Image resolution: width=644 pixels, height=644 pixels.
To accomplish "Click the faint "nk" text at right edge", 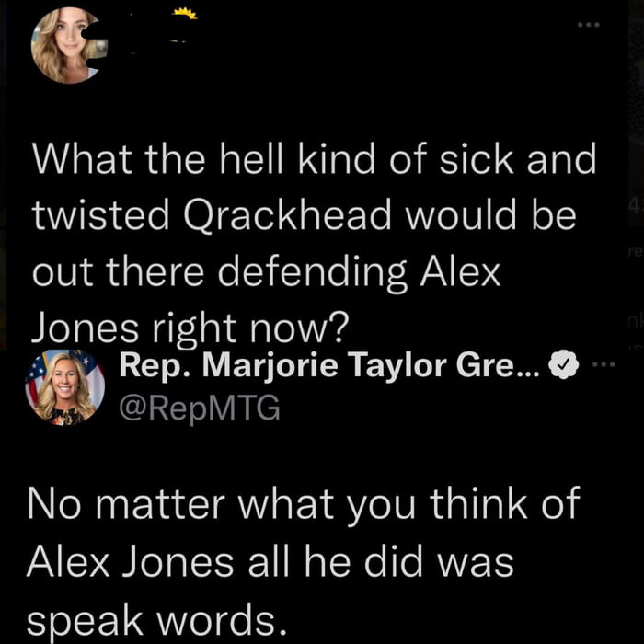I will [x=635, y=322].
